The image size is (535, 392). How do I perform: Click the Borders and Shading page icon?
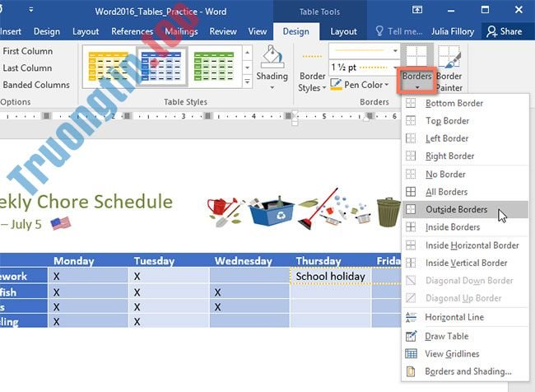point(411,371)
